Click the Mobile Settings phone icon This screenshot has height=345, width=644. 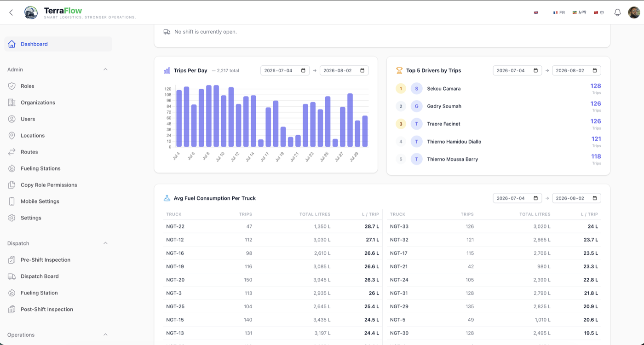pyautogui.click(x=12, y=201)
